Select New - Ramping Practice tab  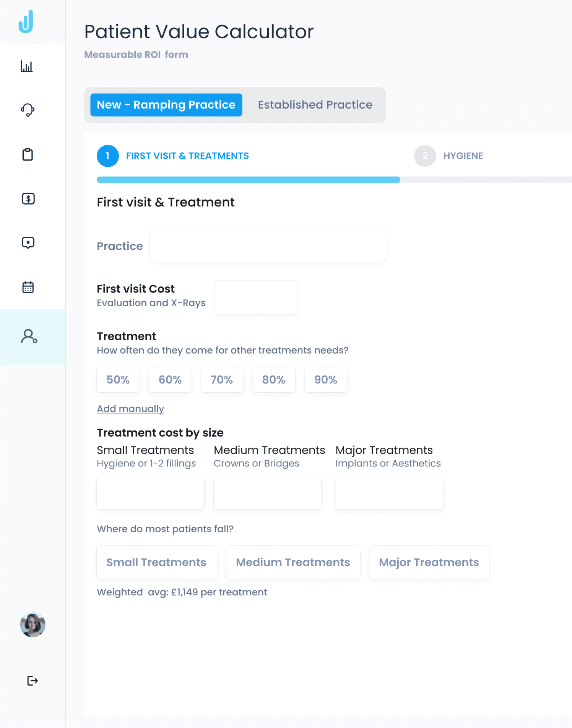point(166,105)
